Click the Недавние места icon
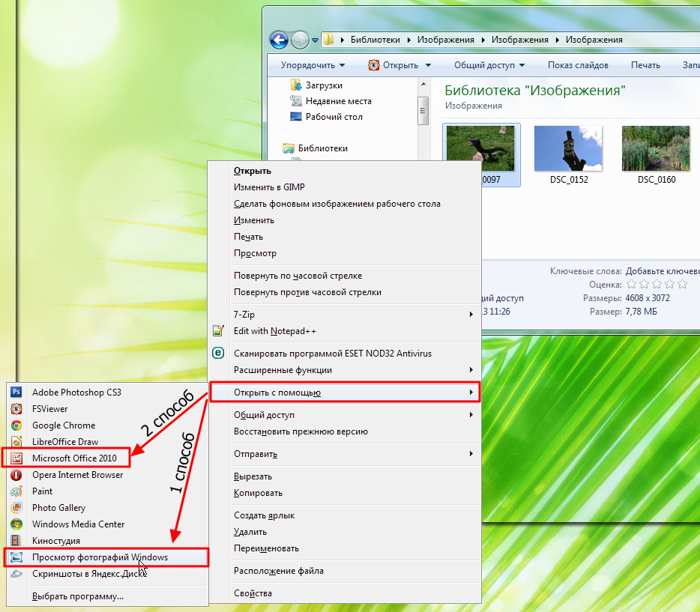 tap(295, 101)
